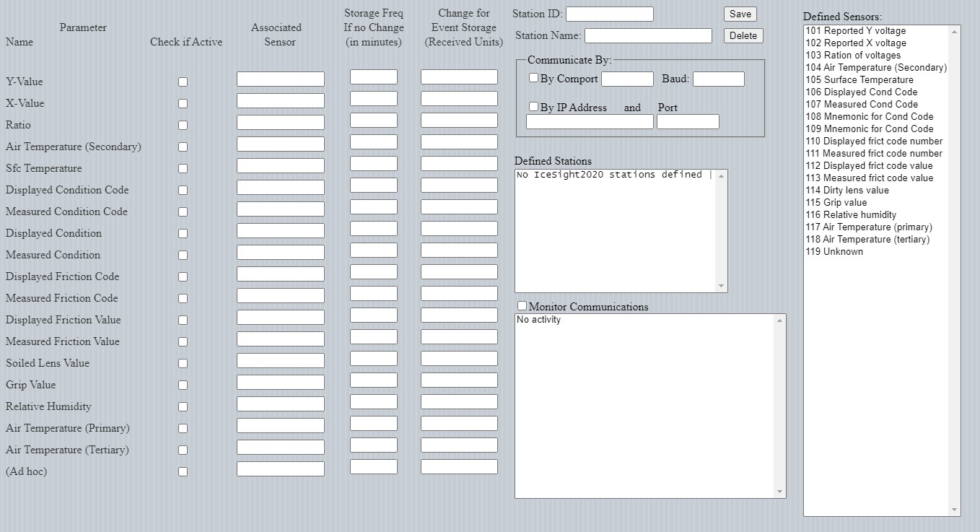
Task: Check the Relative Humidity active checkbox
Action: 183,406
